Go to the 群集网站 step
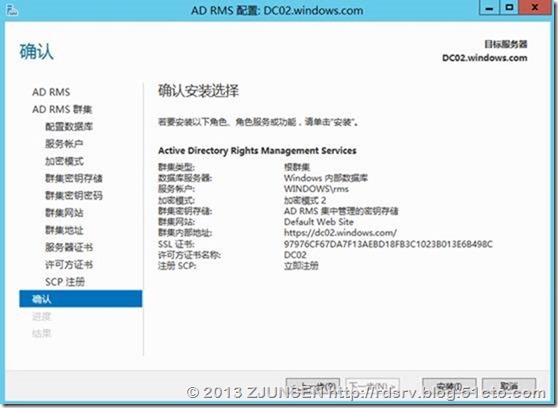This screenshot has width=558, height=408. pos(64,213)
